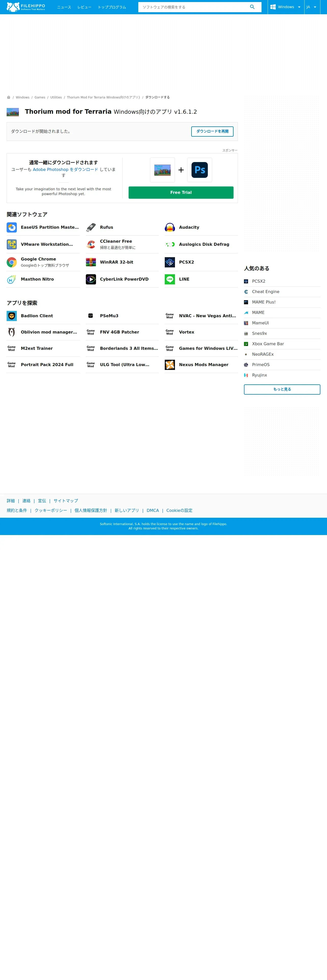Click the 規約と条件 footer link
Screen dimensions: 327x980
click(17, 511)
